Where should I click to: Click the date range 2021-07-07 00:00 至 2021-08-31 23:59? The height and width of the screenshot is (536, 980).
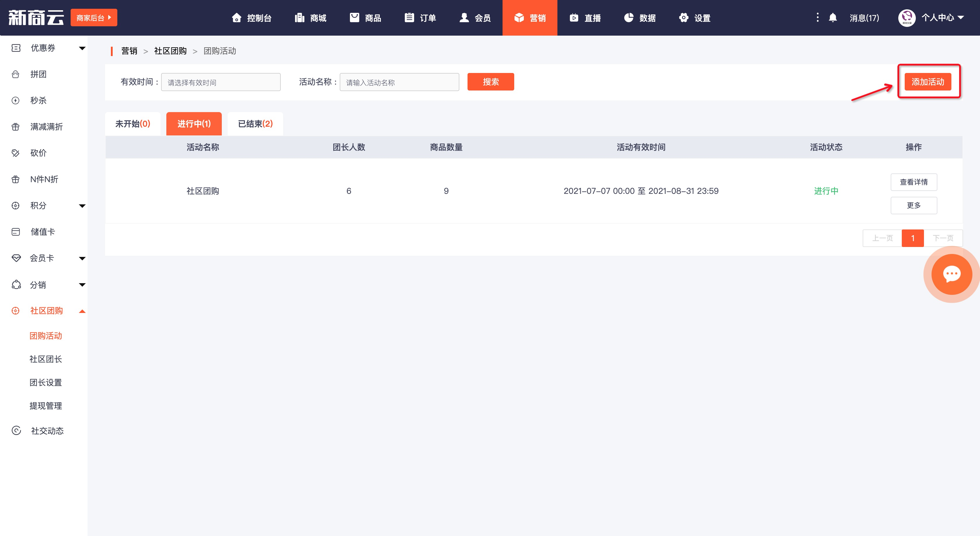641,191
